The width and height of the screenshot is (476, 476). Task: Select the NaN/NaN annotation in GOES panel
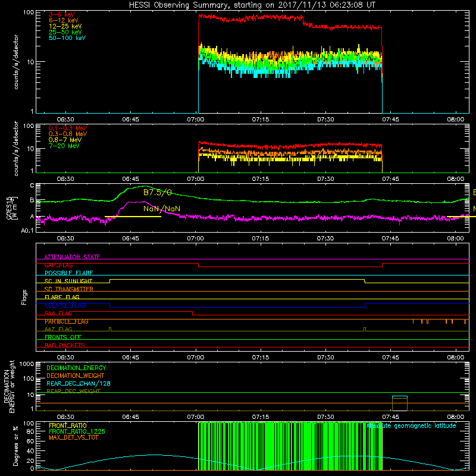point(162,209)
